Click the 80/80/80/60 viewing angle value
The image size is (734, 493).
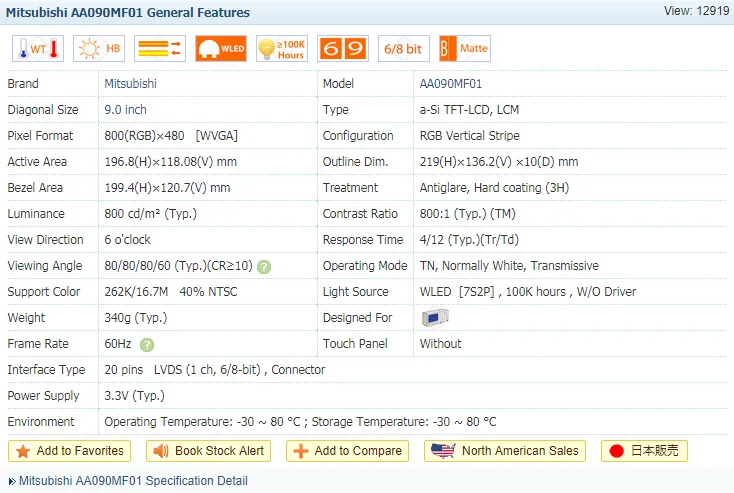pyautogui.click(x=178, y=266)
